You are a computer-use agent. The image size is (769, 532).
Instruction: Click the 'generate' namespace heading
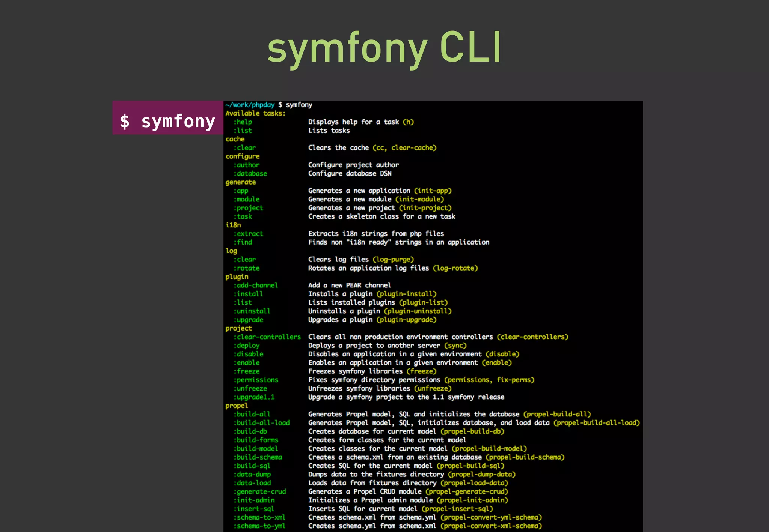(241, 182)
